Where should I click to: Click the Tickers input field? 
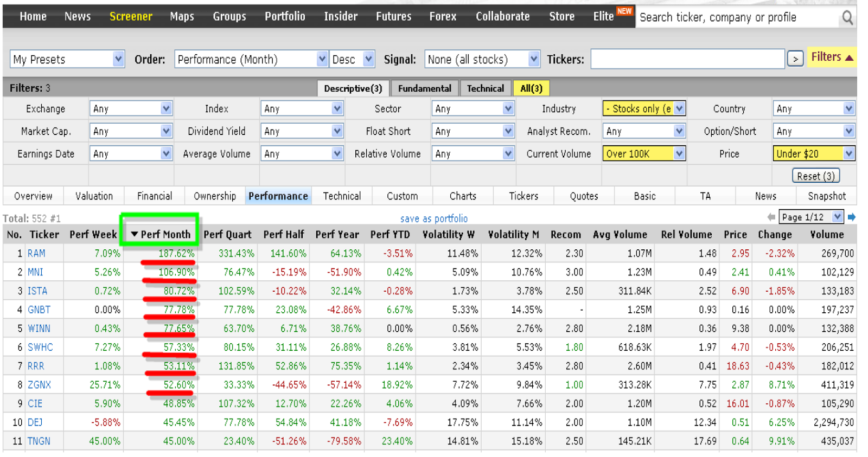[x=687, y=59]
